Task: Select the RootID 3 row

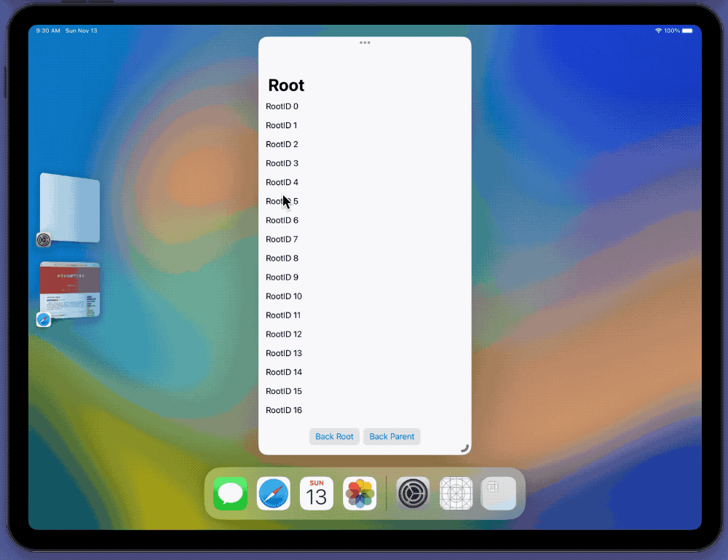Action: pyautogui.click(x=365, y=163)
